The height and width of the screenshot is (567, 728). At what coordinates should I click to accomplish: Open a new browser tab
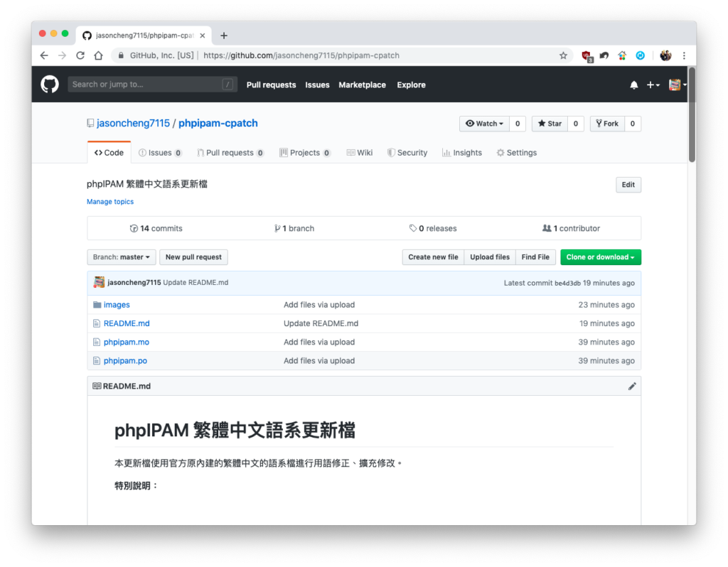click(x=224, y=36)
